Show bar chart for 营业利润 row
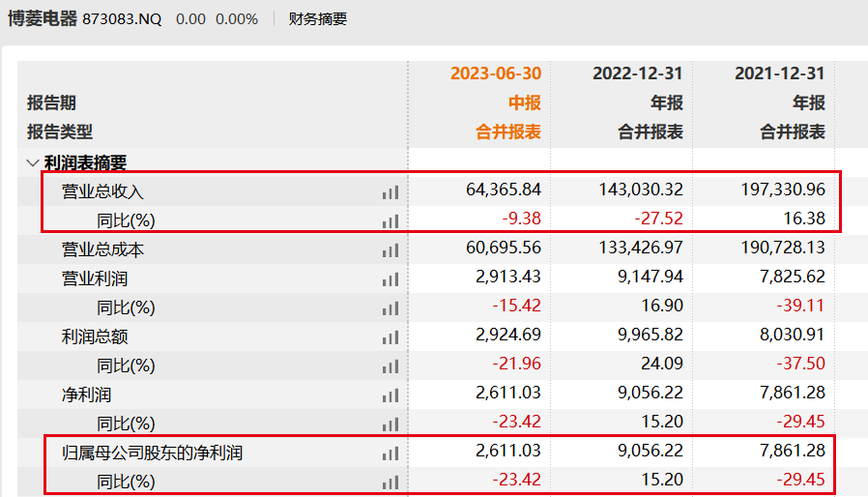 pyautogui.click(x=390, y=279)
